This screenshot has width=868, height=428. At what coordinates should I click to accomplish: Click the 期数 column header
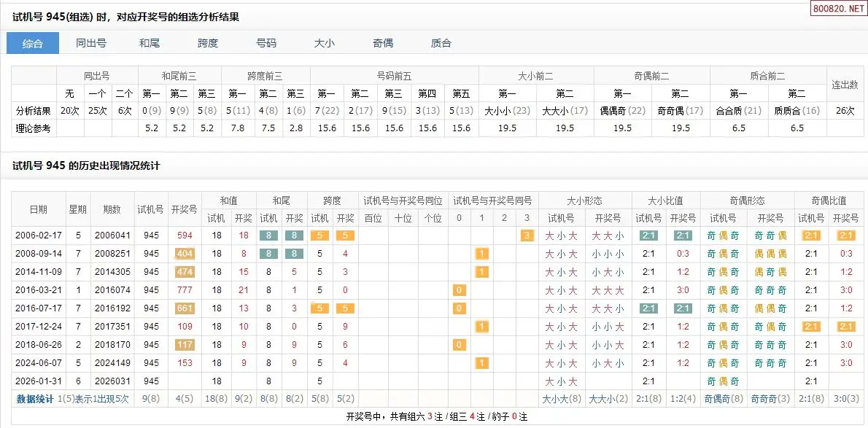[112, 209]
